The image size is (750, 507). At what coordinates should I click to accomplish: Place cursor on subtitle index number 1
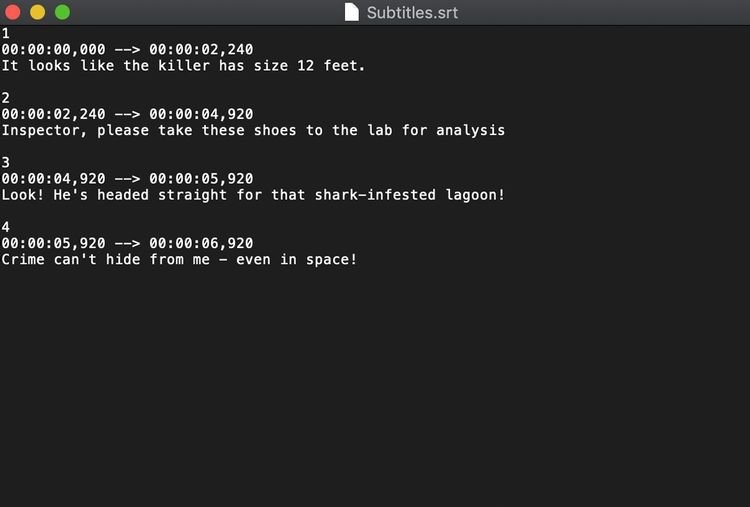pyautogui.click(x=5, y=33)
